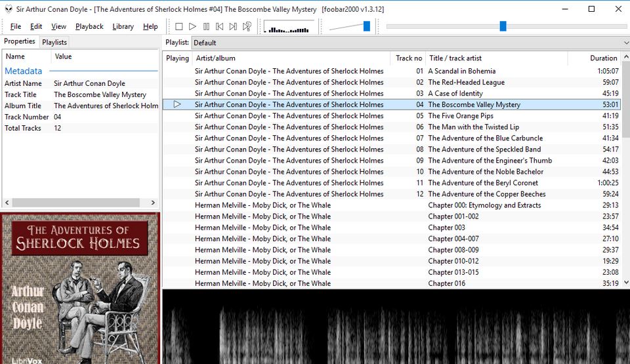Viewport: 630px width, 364px height.
Task: Select The Adventure of the Speckled Band
Action: [x=392, y=150]
